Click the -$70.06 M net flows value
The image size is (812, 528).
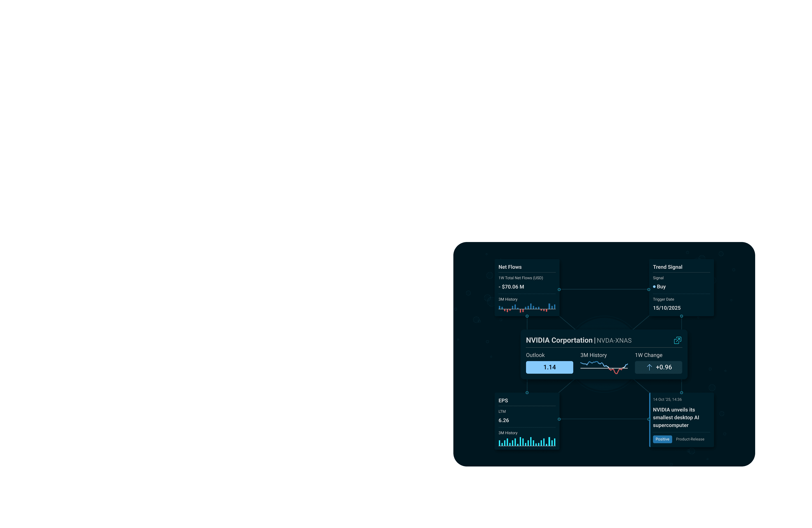point(511,287)
